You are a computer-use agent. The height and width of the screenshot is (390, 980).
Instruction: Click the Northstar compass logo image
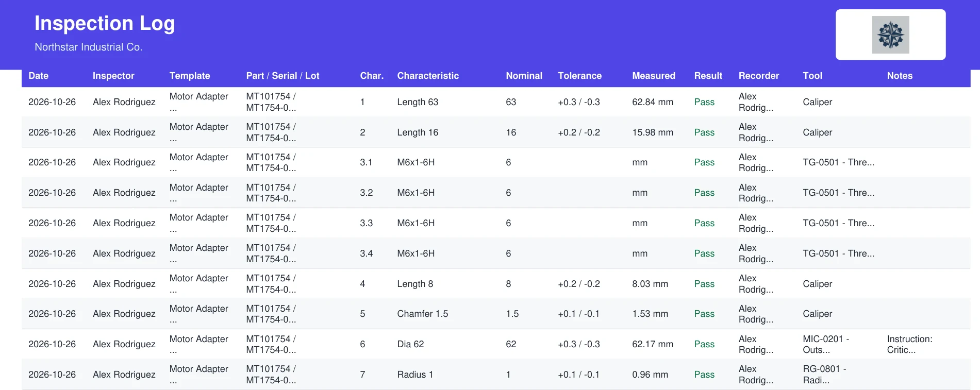tap(890, 35)
